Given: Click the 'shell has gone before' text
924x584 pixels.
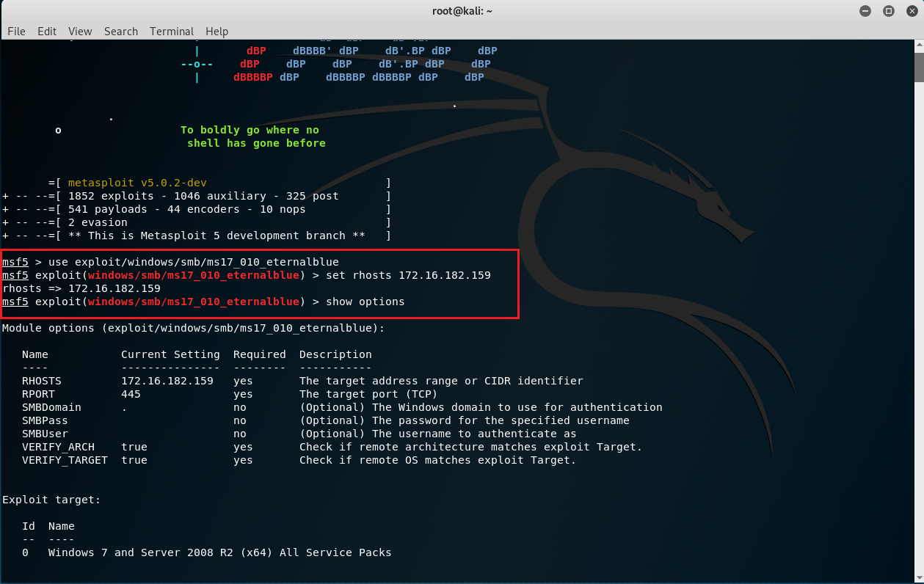Looking at the screenshot, I should (x=256, y=143).
